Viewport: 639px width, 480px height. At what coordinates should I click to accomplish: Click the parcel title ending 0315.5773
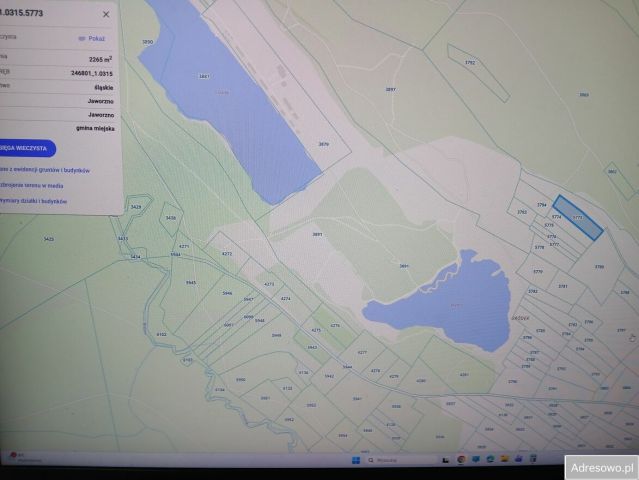pos(21,13)
